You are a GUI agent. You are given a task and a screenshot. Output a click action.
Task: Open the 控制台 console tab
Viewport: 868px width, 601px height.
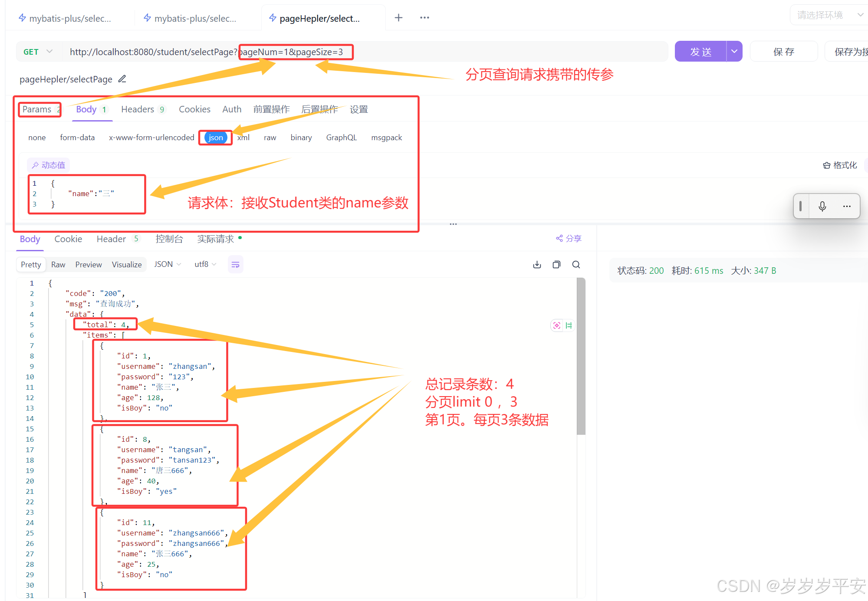coord(169,239)
